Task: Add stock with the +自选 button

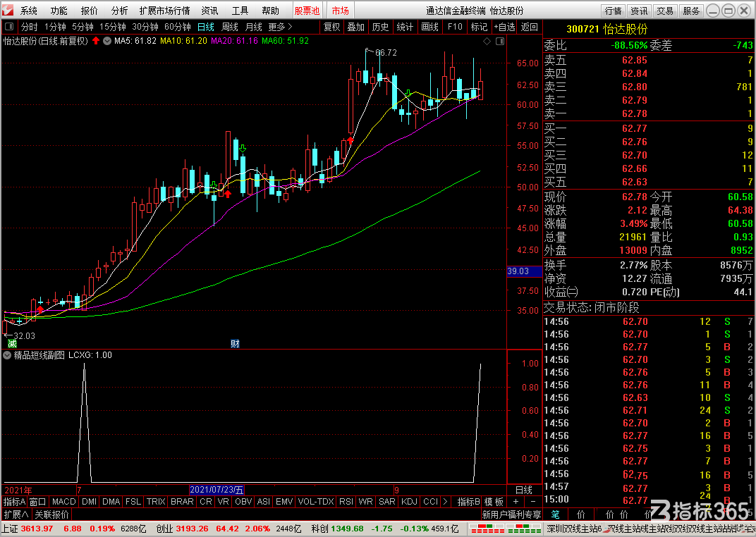Action: coord(504,27)
